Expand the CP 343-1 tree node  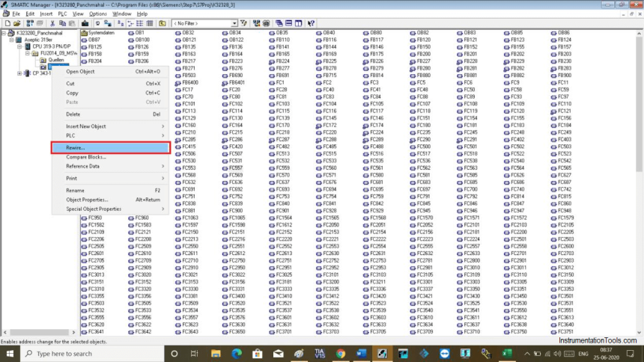click(x=19, y=73)
